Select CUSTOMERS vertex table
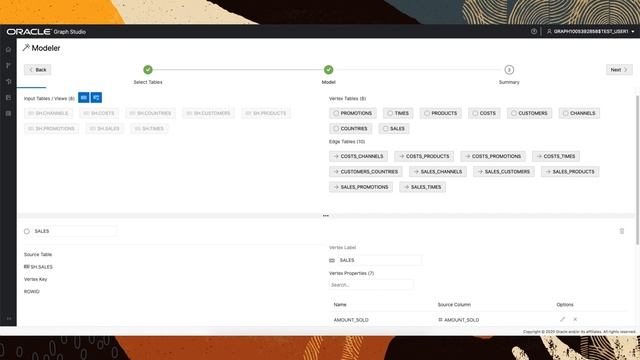The width and height of the screenshot is (640, 360). tap(529, 113)
